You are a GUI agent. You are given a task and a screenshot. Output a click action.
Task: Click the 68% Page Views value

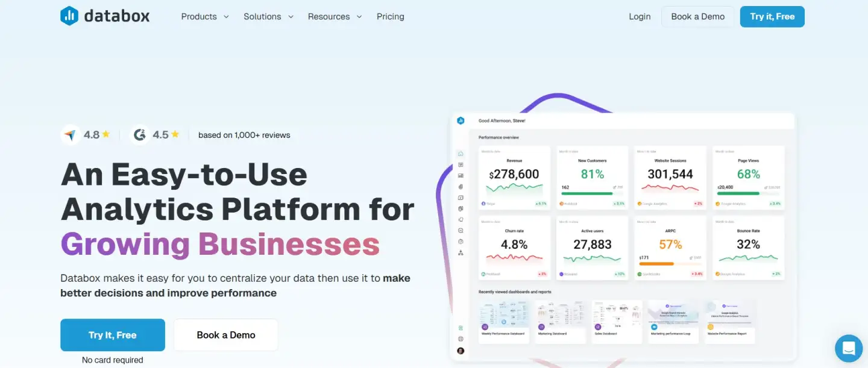tap(748, 174)
